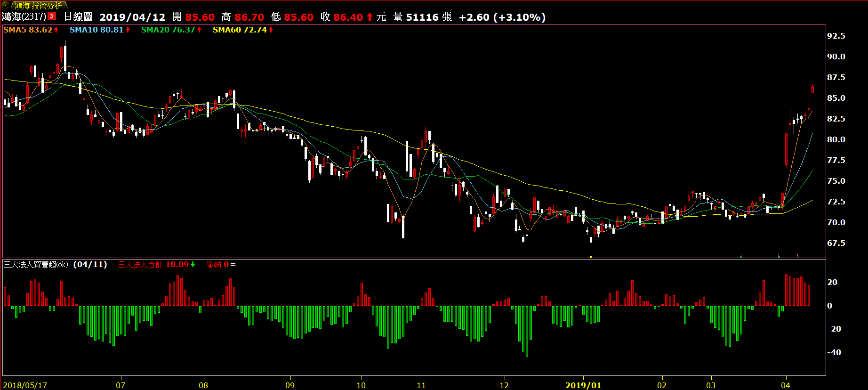Click the 92.5 price level on the axis
868x390 pixels.
836,36
